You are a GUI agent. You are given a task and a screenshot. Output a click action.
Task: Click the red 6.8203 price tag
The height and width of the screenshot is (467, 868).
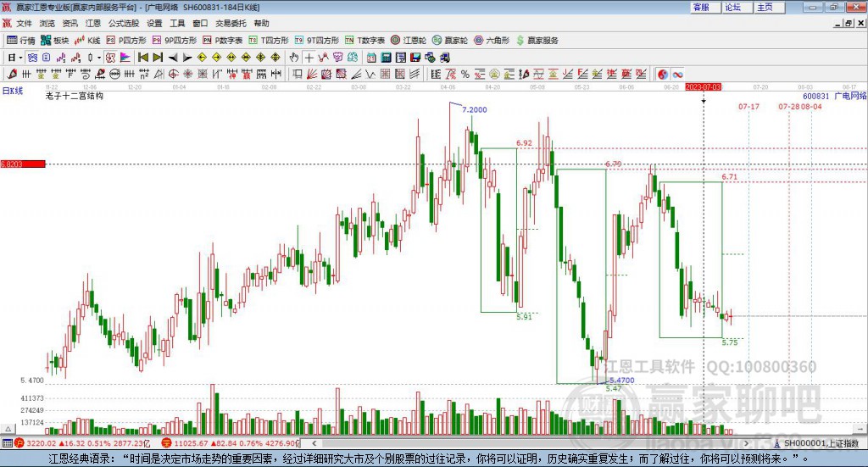tap(23, 164)
